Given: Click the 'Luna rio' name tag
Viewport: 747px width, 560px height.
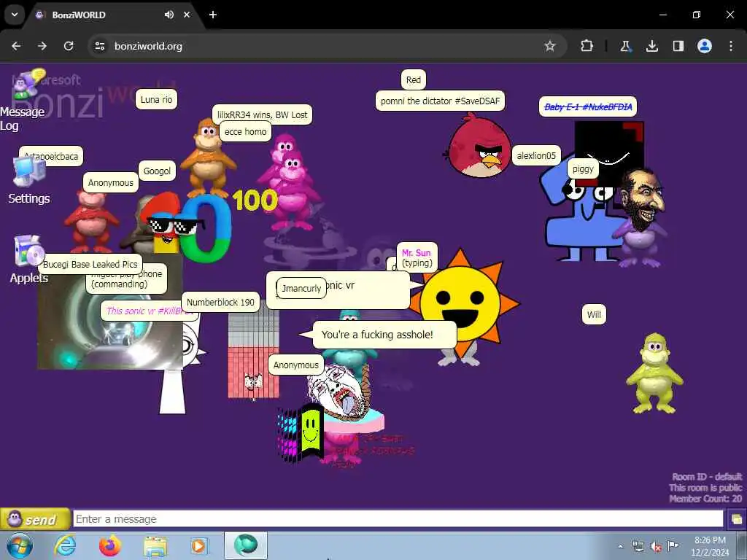Looking at the screenshot, I should [156, 99].
